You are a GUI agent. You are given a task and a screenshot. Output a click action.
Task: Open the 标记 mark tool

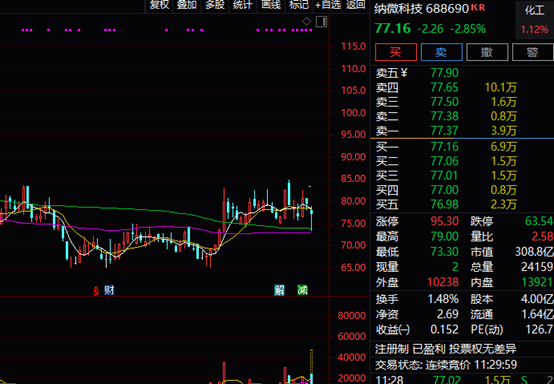299,5
